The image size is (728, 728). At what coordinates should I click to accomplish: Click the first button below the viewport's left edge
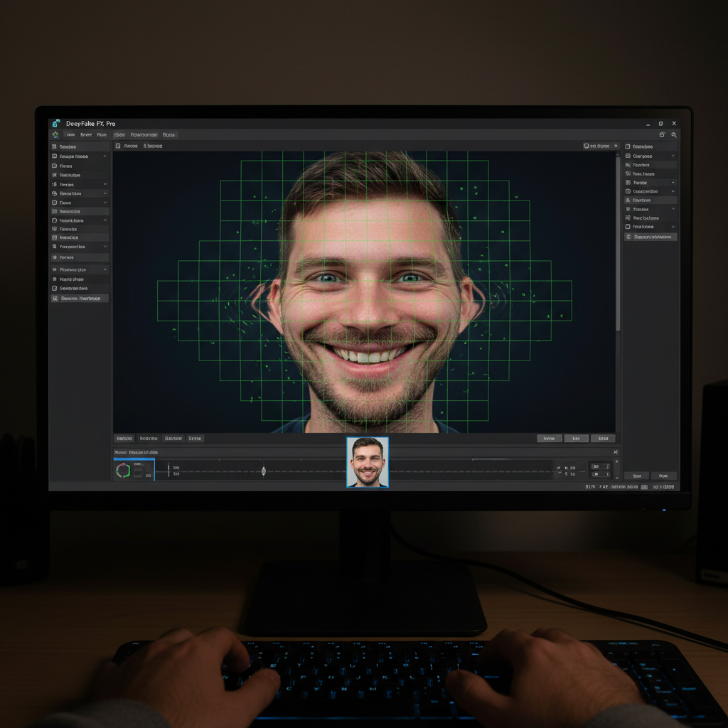point(124,439)
